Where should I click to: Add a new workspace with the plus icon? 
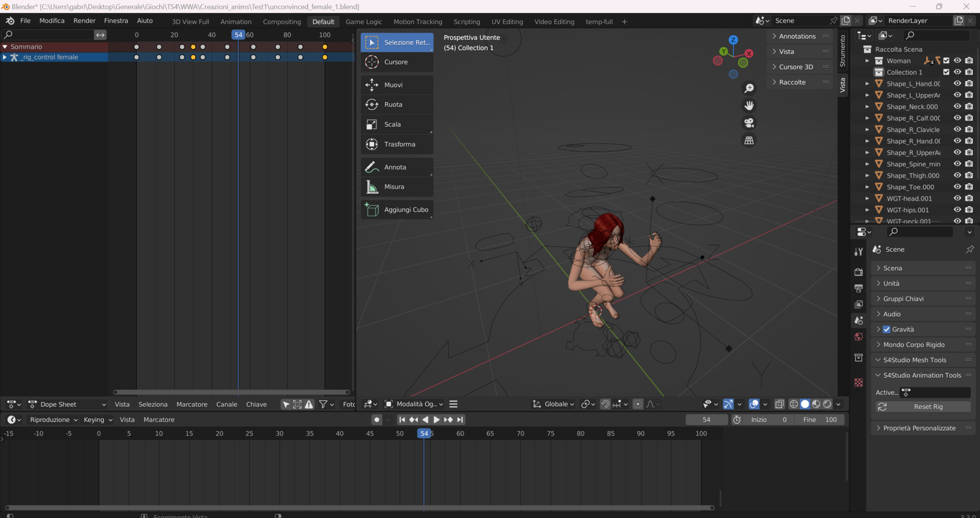click(x=624, y=21)
